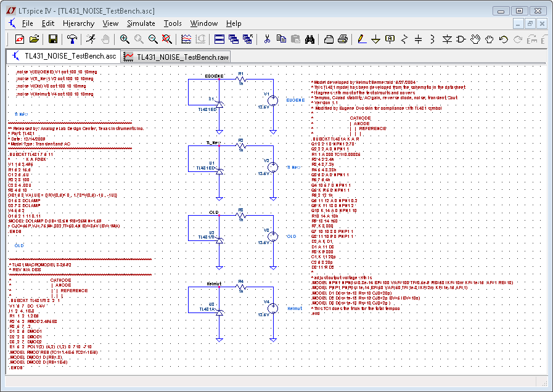This screenshot has width=553, height=392.
Task: Click the Zoom In magnifier
Action: (125, 39)
